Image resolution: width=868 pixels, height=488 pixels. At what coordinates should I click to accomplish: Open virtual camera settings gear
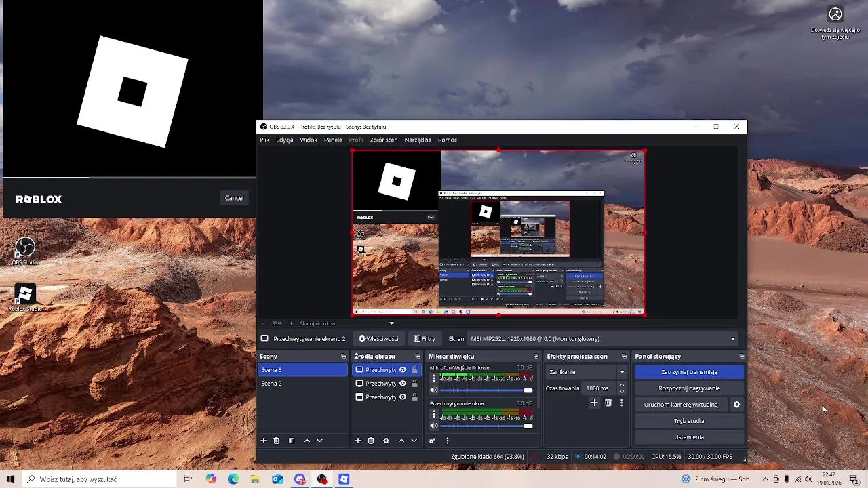(x=736, y=405)
